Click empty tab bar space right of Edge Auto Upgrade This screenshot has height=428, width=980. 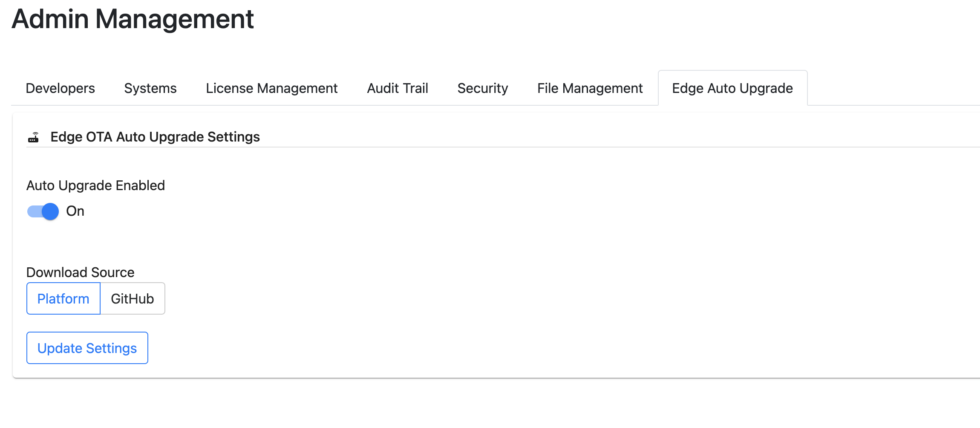[x=895, y=88]
